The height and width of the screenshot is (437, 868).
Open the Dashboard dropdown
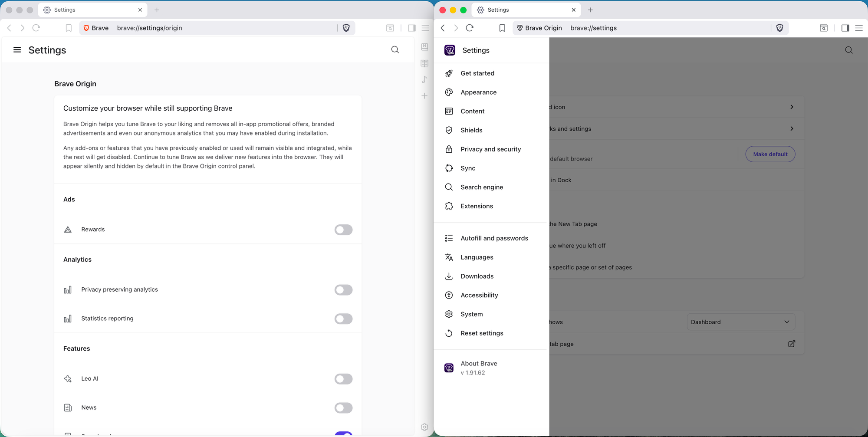[741, 322]
